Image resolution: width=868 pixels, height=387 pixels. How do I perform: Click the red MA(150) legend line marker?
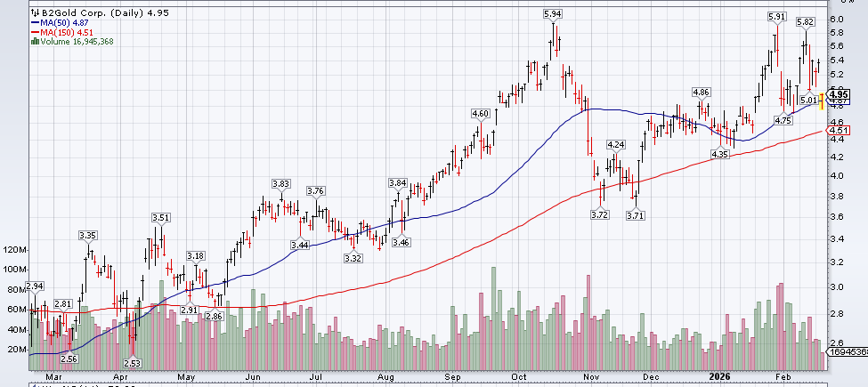point(34,32)
